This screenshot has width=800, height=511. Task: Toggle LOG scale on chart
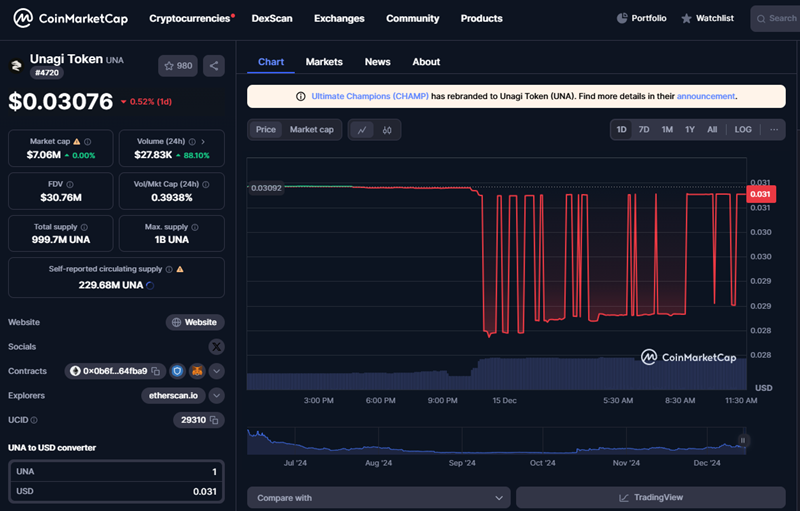[x=743, y=130]
